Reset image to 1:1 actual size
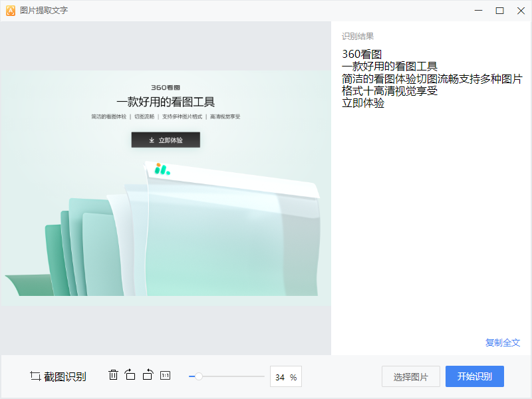Viewport: 532px width, 399px height. click(165, 375)
